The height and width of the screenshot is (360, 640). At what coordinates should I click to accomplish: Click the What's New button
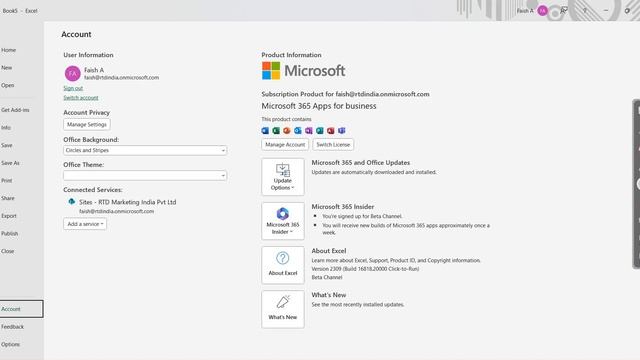point(283,309)
